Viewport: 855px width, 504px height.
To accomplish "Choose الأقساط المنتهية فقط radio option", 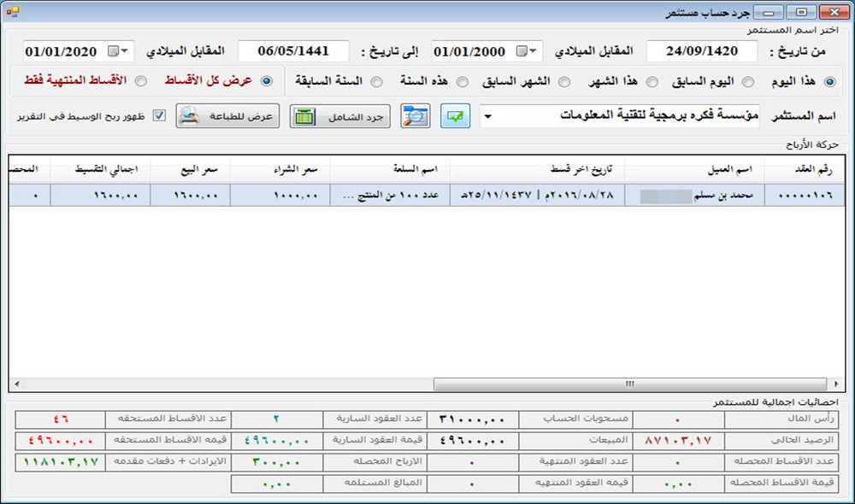I will (141, 81).
